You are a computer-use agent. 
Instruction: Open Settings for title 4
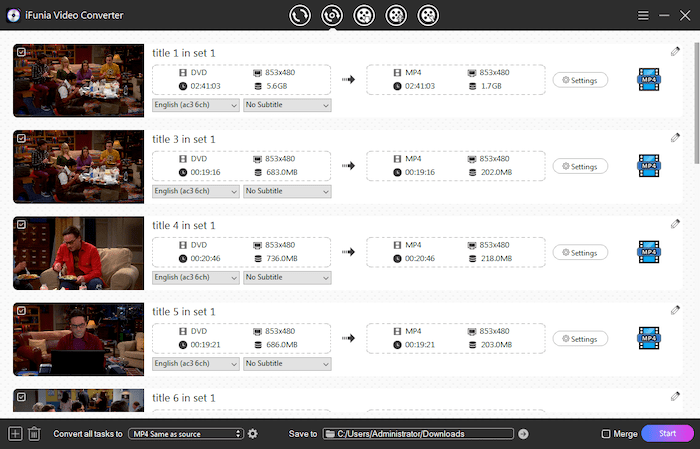[580, 253]
